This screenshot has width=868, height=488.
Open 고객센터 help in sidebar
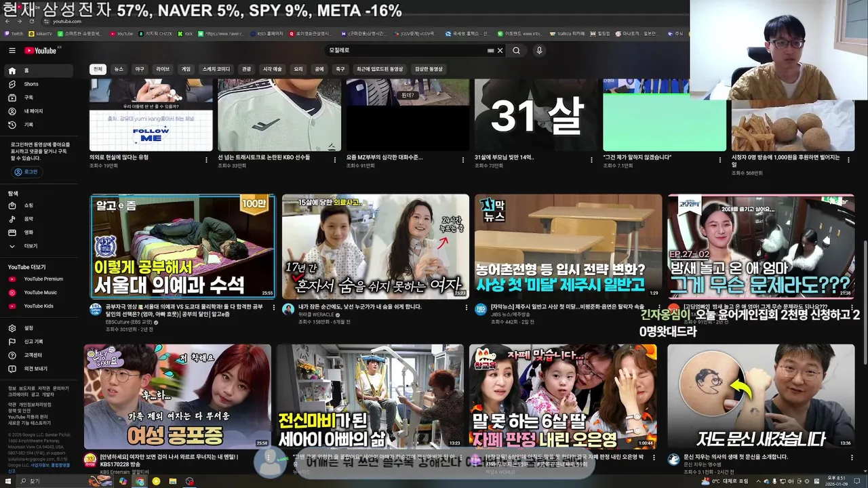38,355
